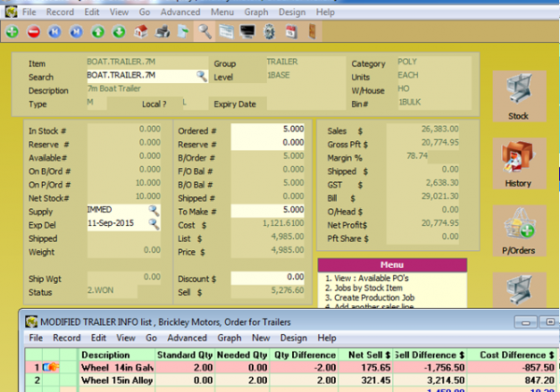
Task: Select the Wheel 14in Galv row description
Action: pyautogui.click(x=117, y=368)
